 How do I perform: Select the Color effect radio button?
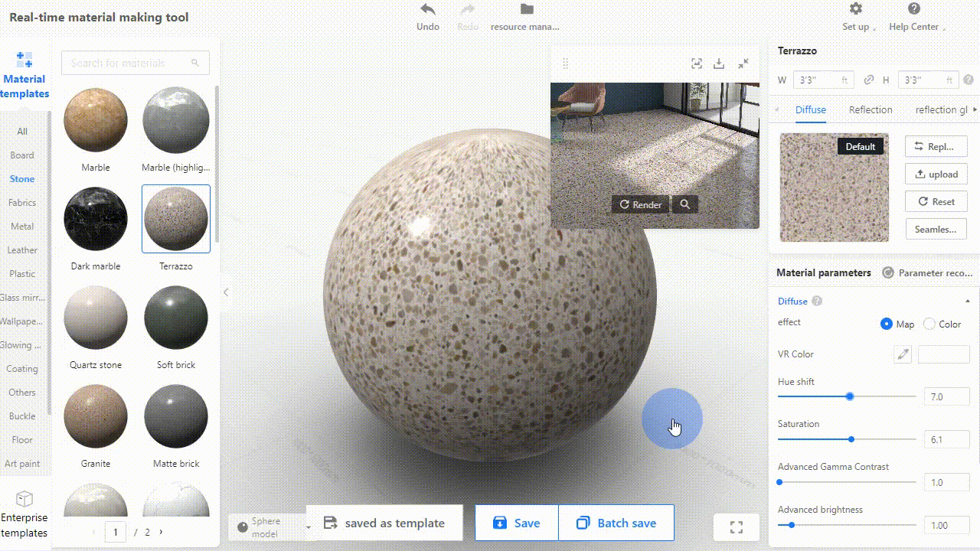pyautogui.click(x=929, y=324)
